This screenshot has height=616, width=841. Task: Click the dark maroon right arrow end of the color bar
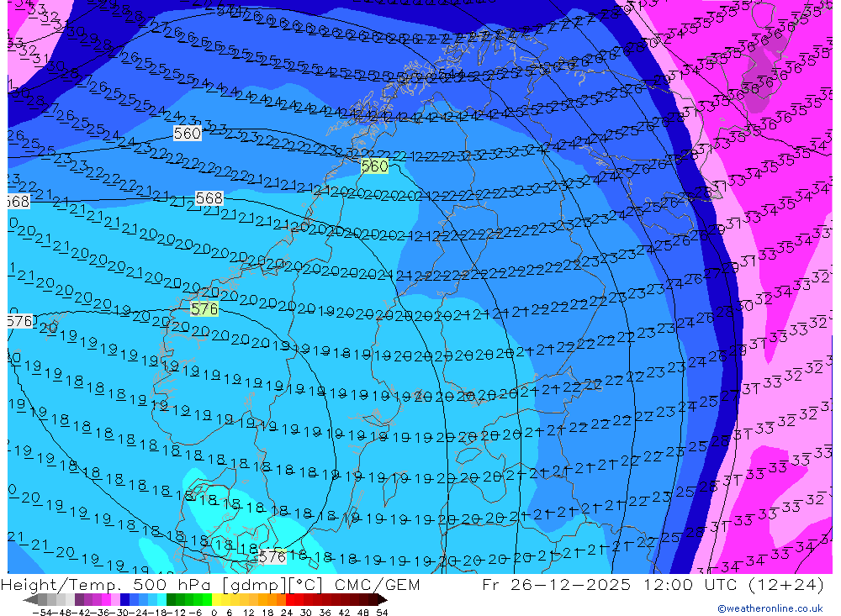tap(382, 599)
